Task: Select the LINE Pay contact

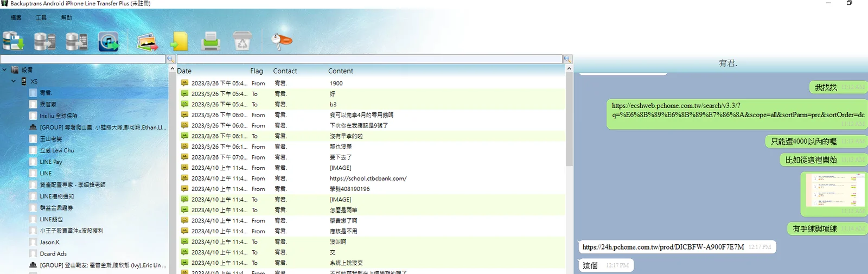Action: pos(51,162)
